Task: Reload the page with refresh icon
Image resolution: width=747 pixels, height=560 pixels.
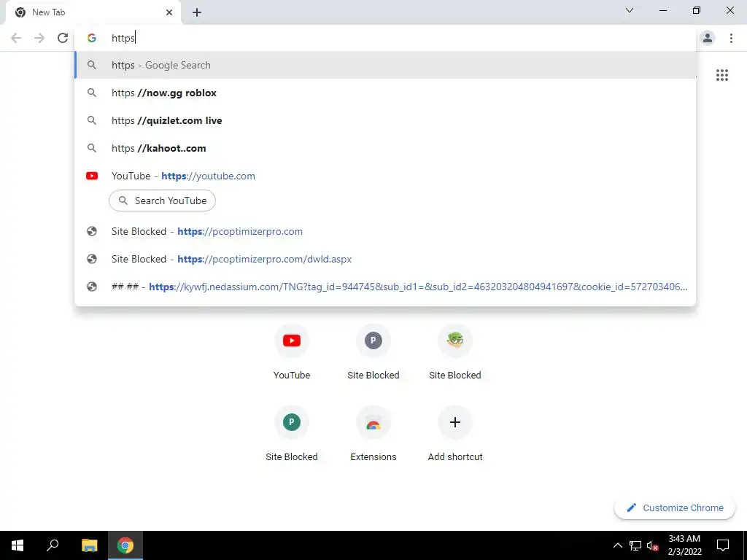Action: [x=63, y=38]
